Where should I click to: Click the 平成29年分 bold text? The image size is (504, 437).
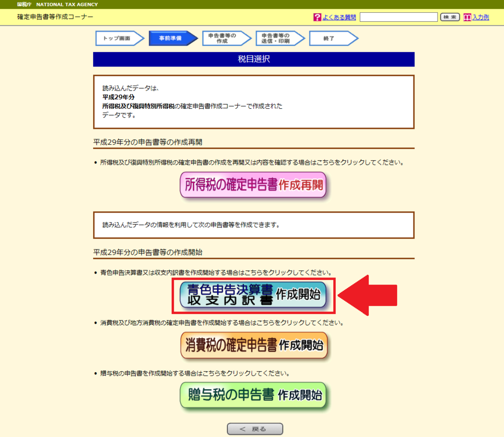tap(118, 97)
